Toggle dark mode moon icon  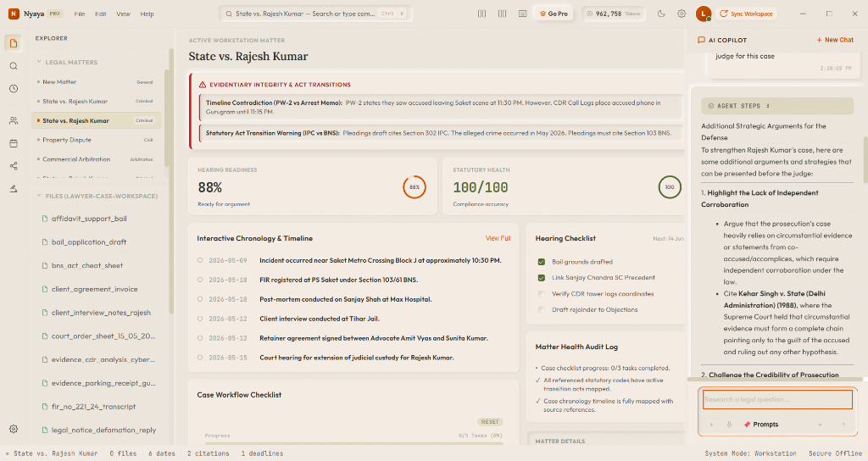(661, 14)
